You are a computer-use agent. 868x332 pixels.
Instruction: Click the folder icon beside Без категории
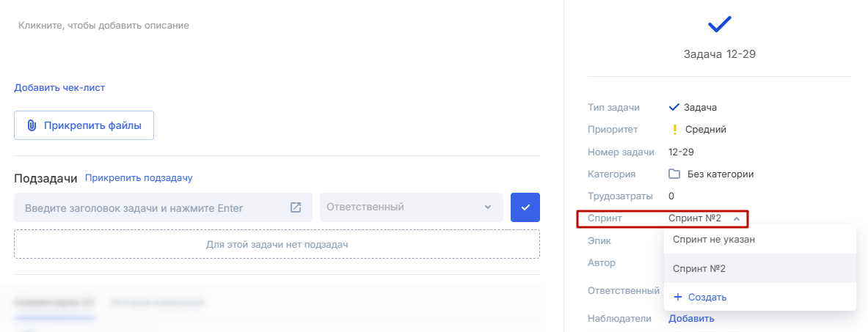click(x=674, y=174)
